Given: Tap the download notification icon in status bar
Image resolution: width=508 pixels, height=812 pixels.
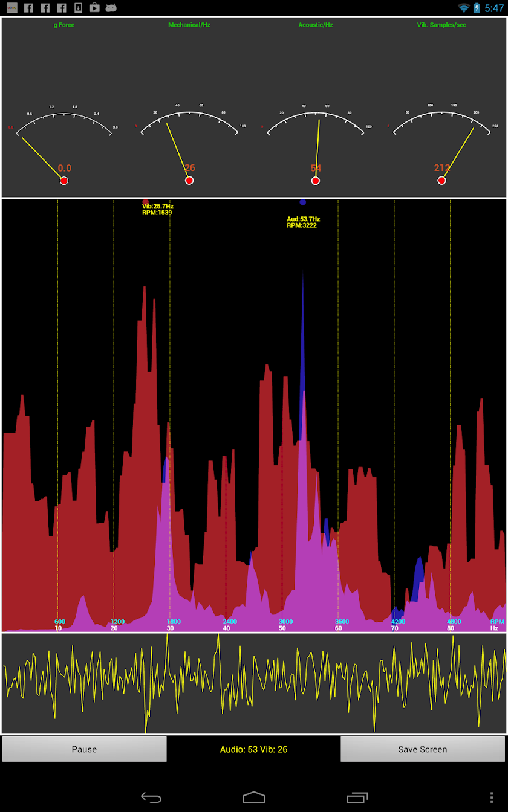Looking at the screenshot, I should tap(78, 8).
